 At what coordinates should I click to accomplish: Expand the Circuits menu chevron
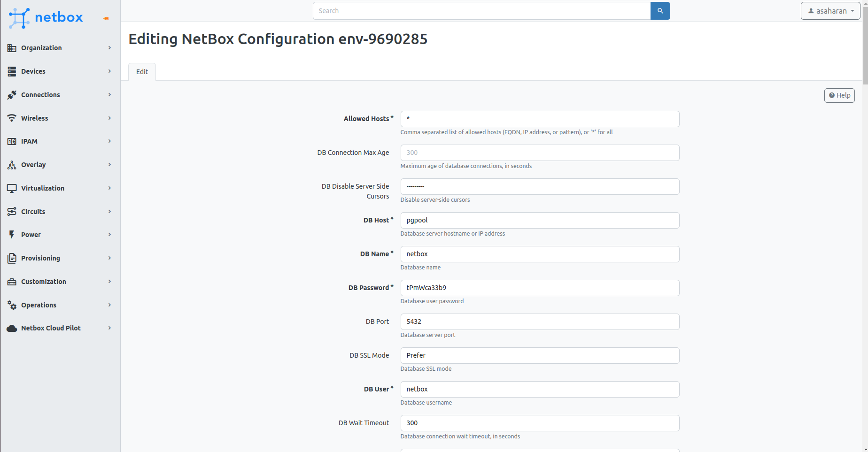click(x=109, y=212)
